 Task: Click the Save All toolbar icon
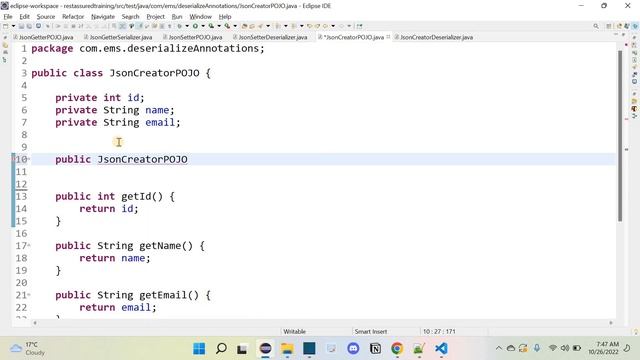29,26
